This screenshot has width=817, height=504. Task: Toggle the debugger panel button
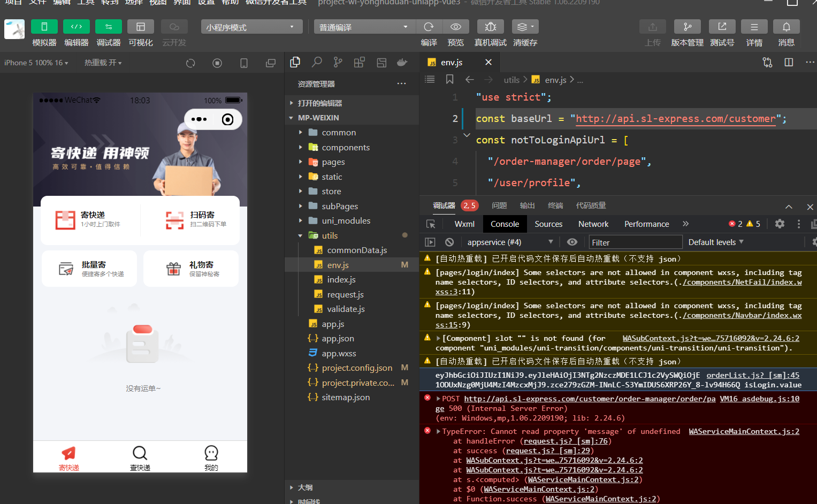[109, 27]
